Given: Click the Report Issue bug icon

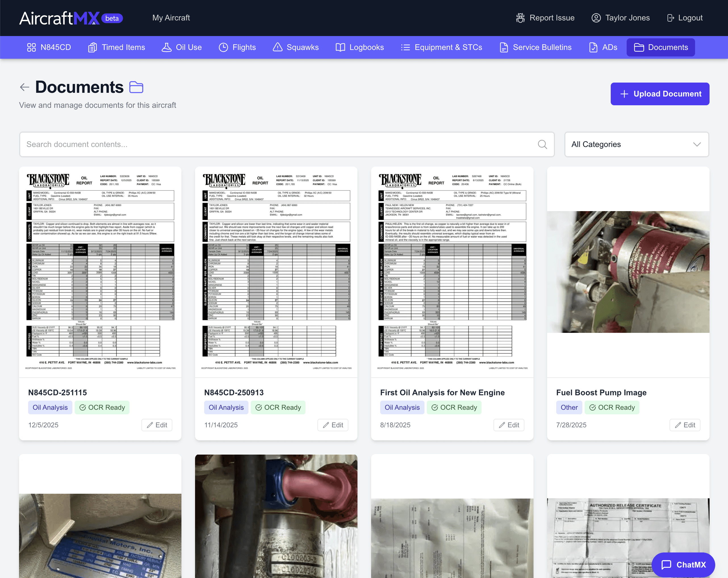Looking at the screenshot, I should (520, 18).
